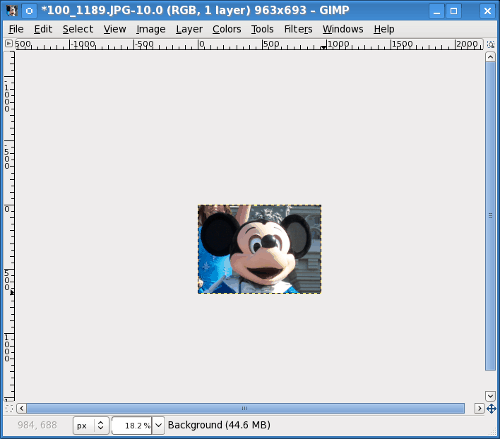Toggle zoom-on-resize icon at top right corner

[490, 44]
